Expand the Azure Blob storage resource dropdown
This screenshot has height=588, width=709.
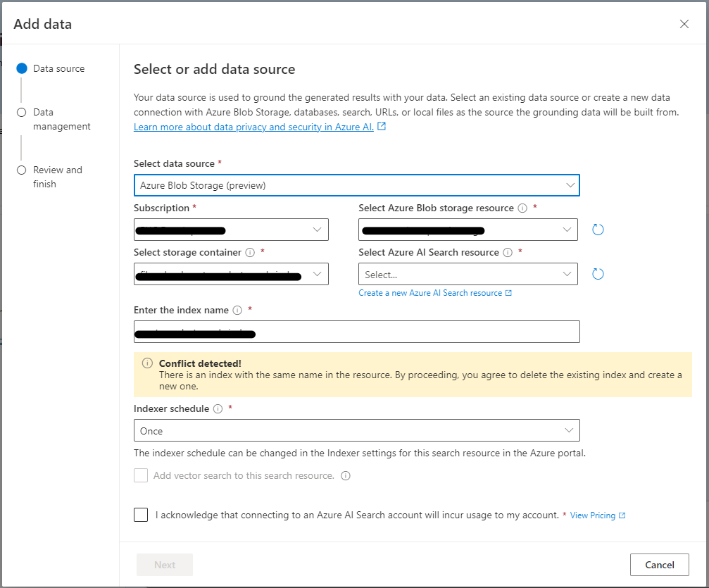pyautogui.click(x=468, y=230)
